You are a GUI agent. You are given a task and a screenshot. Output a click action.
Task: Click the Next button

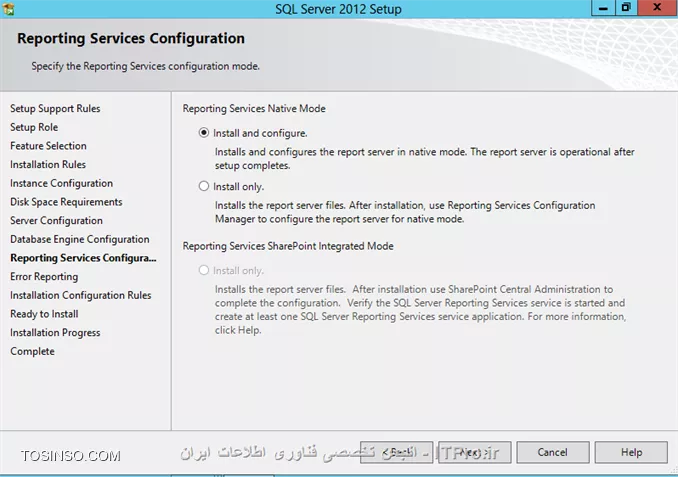[x=475, y=452]
